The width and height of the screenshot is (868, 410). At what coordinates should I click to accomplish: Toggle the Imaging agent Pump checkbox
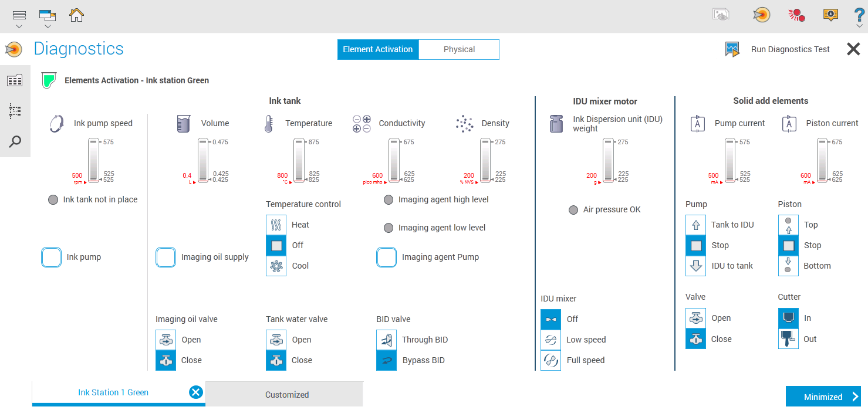pyautogui.click(x=386, y=257)
